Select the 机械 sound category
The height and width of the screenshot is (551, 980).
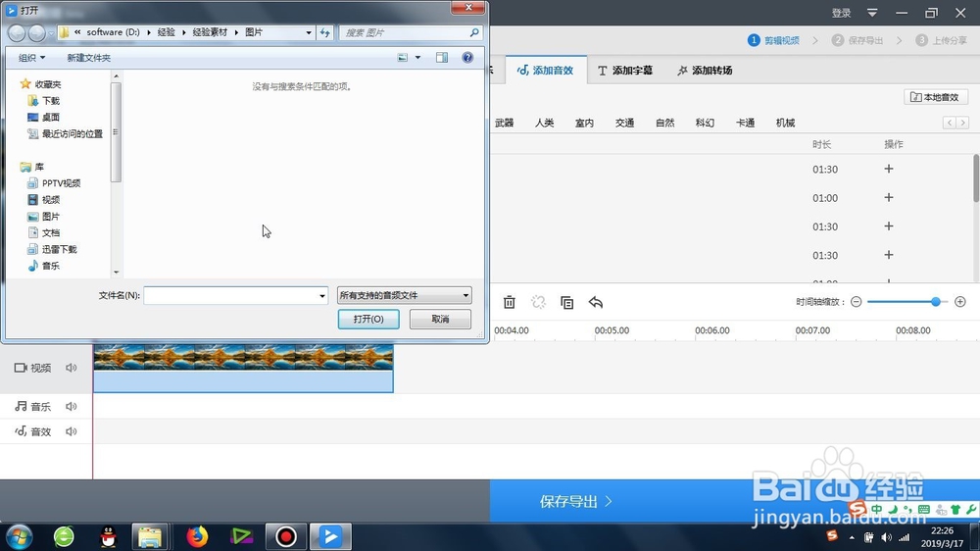785,123
